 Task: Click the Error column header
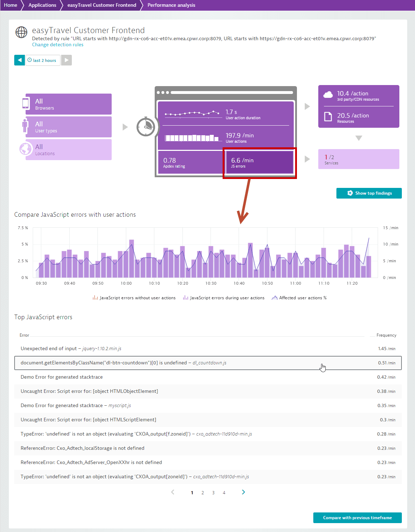pos(24,335)
